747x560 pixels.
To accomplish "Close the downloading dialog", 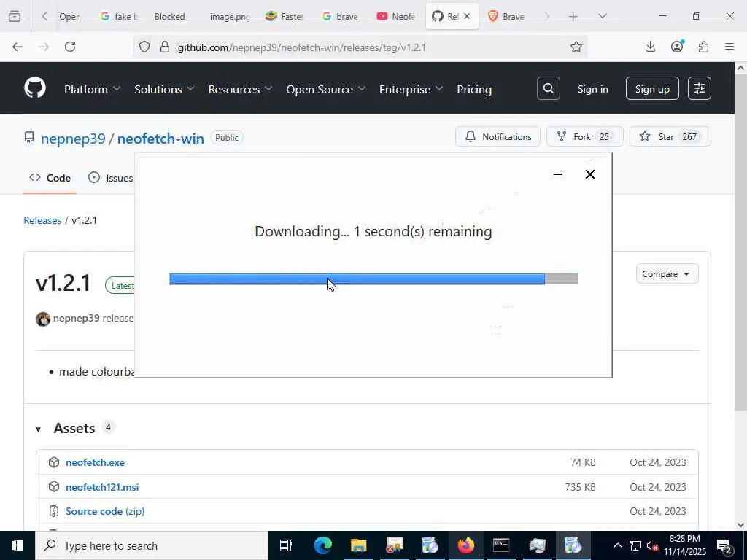I will [589, 174].
